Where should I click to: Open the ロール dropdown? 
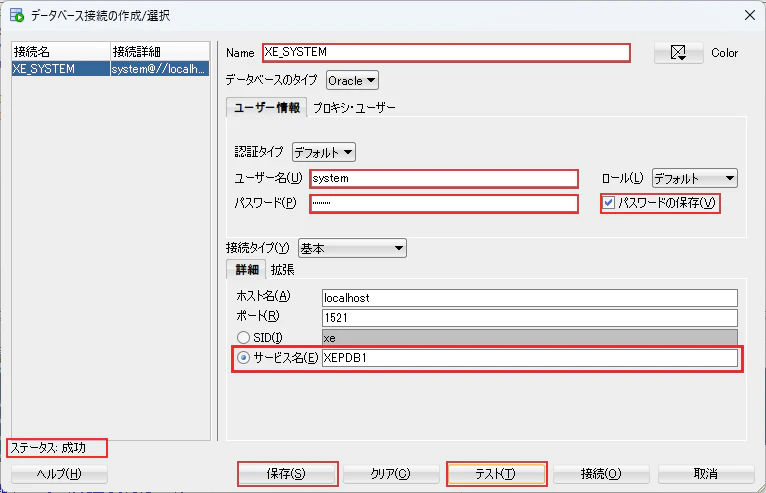click(695, 178)
